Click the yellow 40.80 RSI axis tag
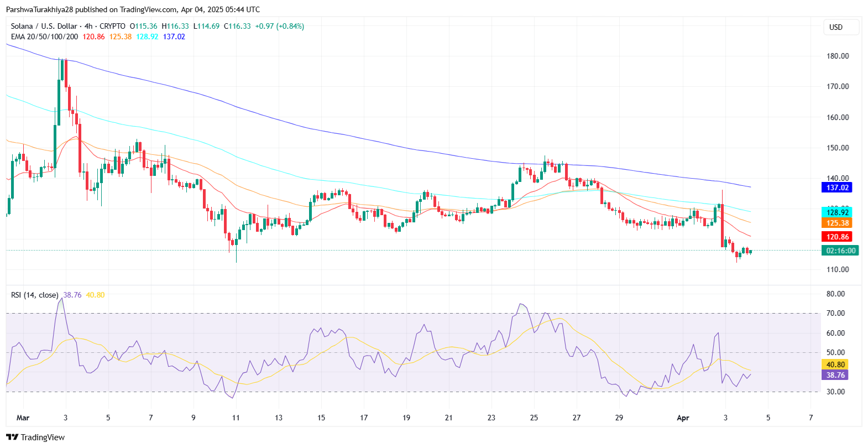 pos(835,364)
